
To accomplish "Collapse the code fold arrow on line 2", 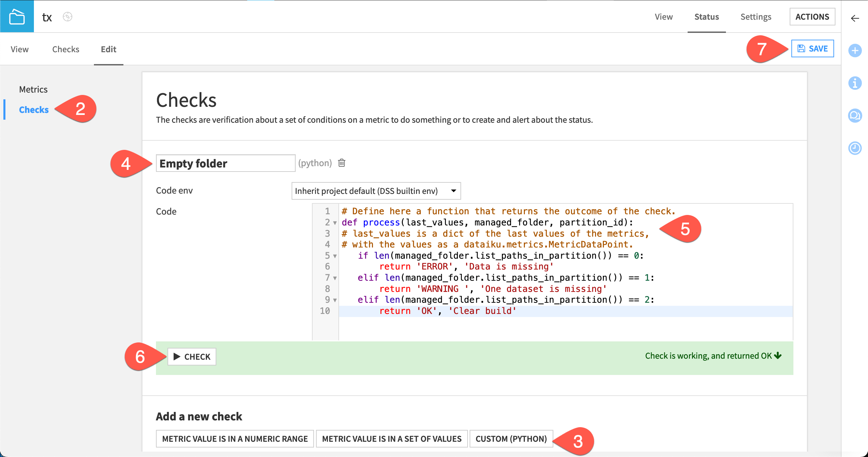I will [x=335, y=223].
